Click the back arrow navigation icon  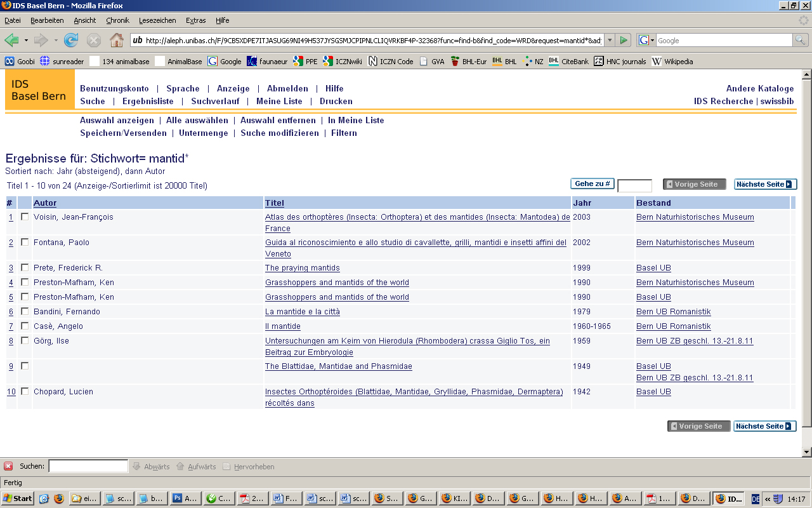(x=11, y=41)
